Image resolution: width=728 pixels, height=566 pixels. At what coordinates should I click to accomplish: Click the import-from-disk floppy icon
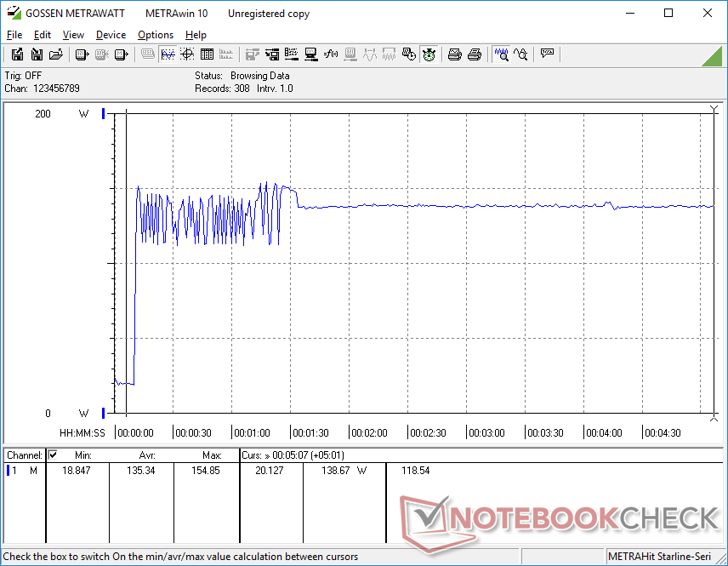click(x=37, y=54)
